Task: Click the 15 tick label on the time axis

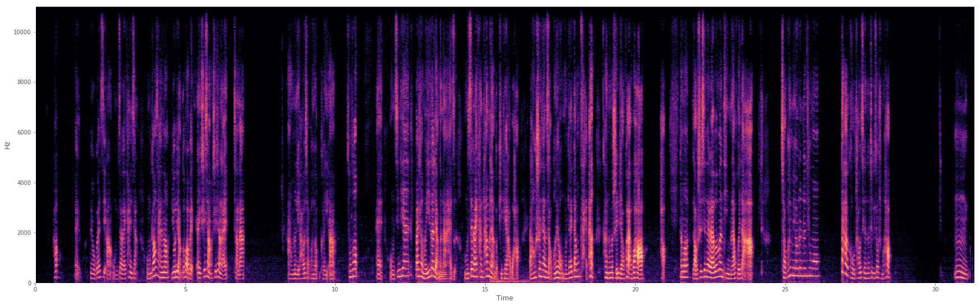Action: pyautogui.click(x=485, y=289)
